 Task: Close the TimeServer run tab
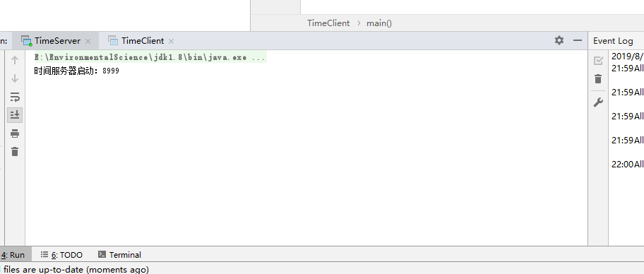pos(88,41)
